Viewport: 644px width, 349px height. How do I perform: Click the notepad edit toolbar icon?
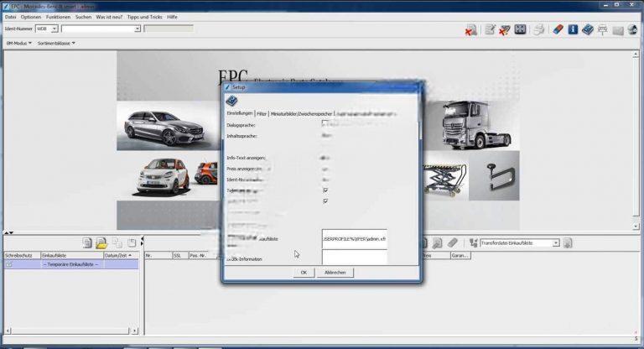coord(490,29)
